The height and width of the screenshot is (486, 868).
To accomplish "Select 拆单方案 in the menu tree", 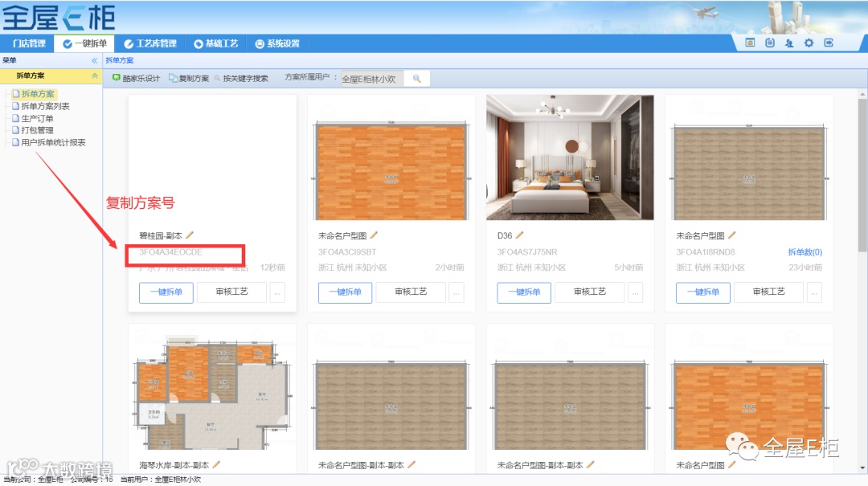I will pyautogui.click(x=33, y=94).
